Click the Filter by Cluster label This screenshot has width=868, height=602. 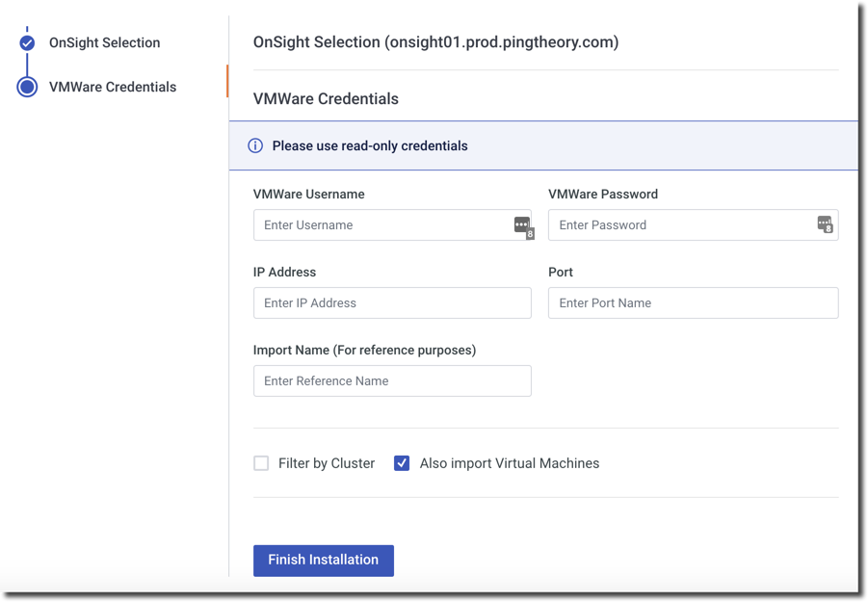[327, 463]
